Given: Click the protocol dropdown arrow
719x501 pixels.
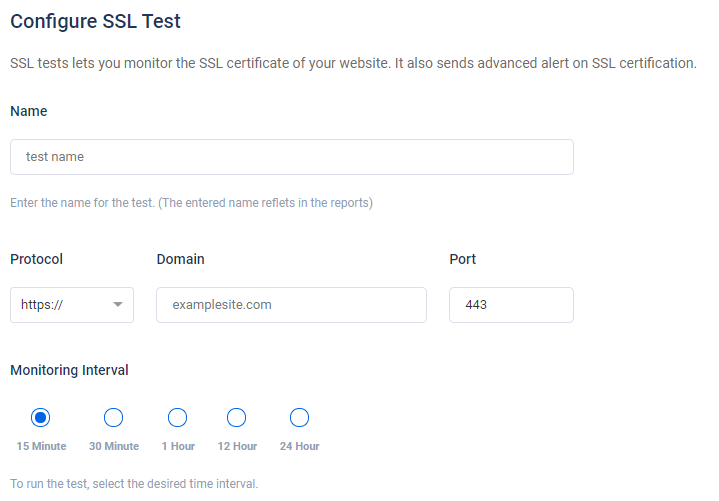Looking at the screenshot, I should click(118, 304).
